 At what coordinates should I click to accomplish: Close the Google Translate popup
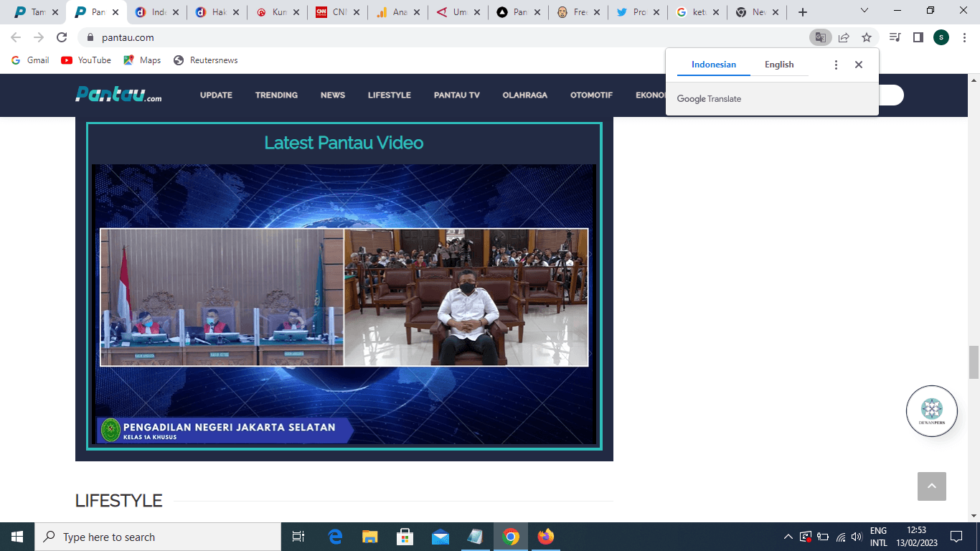point(859,65)
